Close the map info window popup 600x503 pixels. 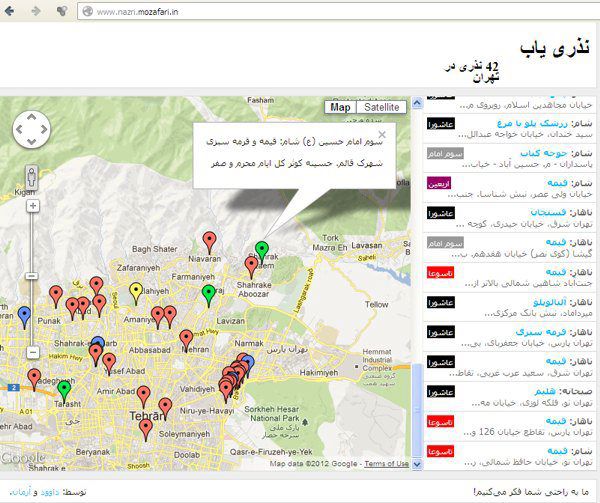click(x=382, y=134)
